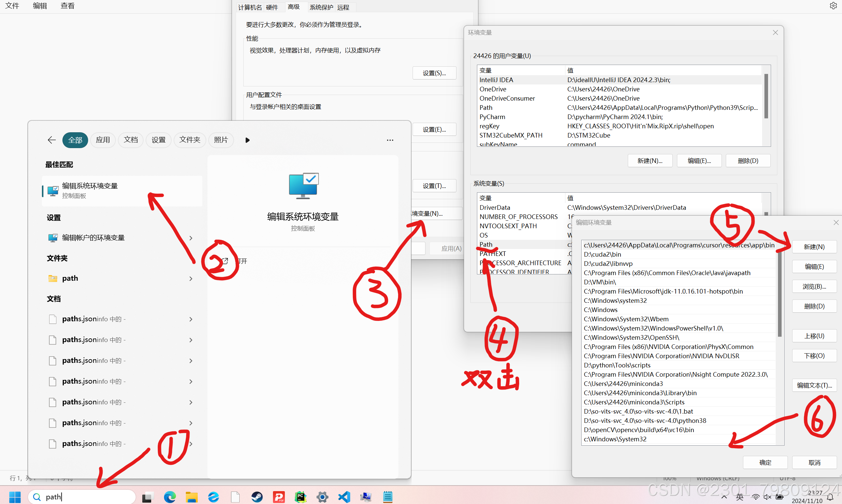Open Notepad from the taskbar
This screenshot has height=504, width=842.
[387, 497]
